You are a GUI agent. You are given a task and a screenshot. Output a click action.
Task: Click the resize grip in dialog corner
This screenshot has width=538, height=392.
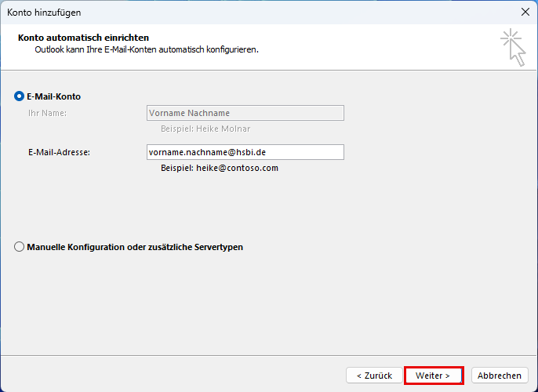[x=533, y=387]
